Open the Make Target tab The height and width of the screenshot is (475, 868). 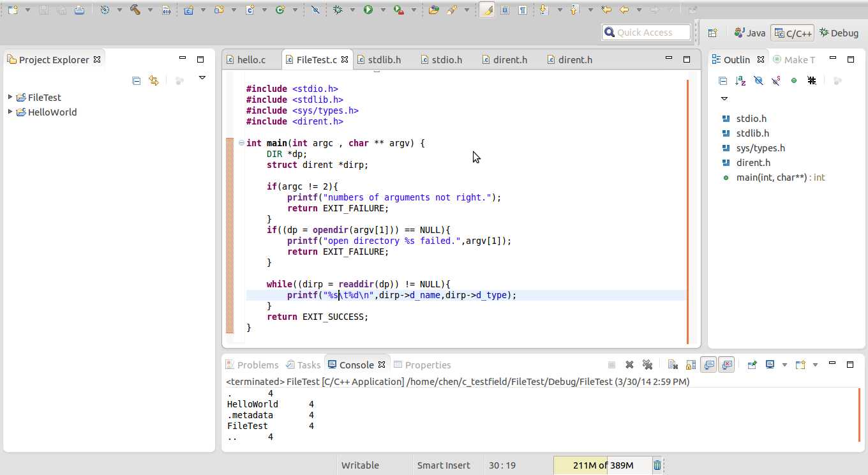point(794,59)
